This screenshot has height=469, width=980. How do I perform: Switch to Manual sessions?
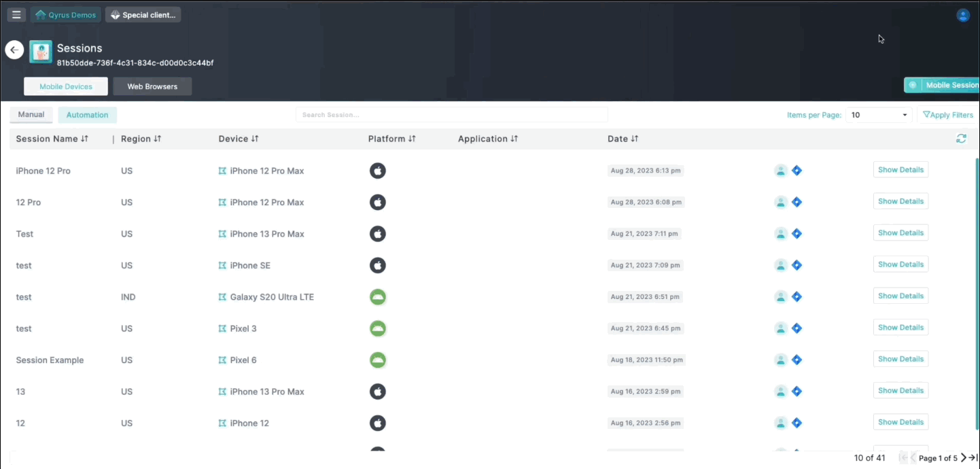(x=31, y=115)
